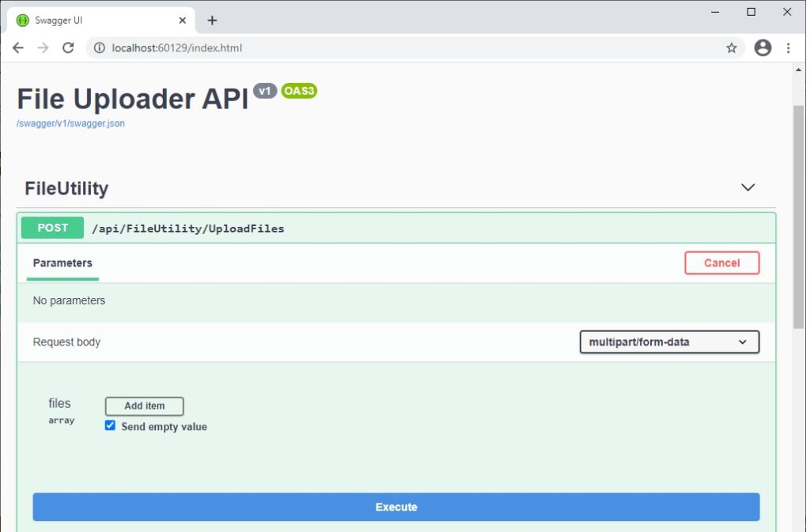810x532 pixels.
Task: Minimize the browser window
Action: pyautogui.click(x=715, y=12)
